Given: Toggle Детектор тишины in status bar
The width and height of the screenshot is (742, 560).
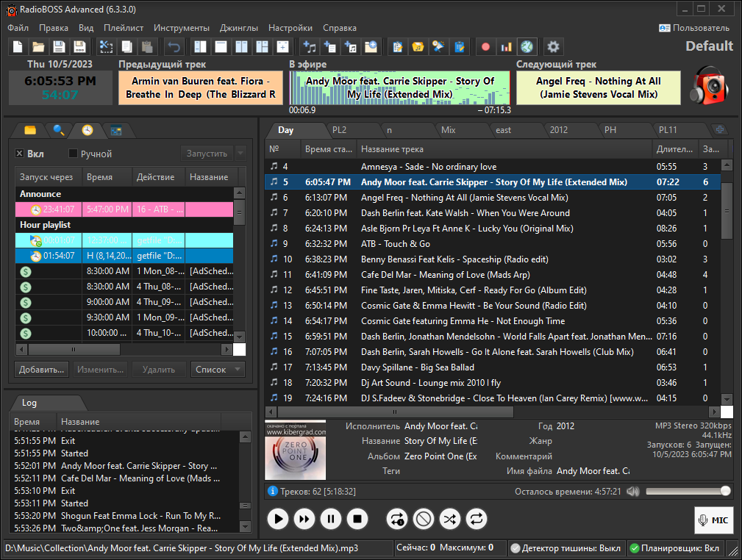Looking at the screenshot, I should pos(566,548).
